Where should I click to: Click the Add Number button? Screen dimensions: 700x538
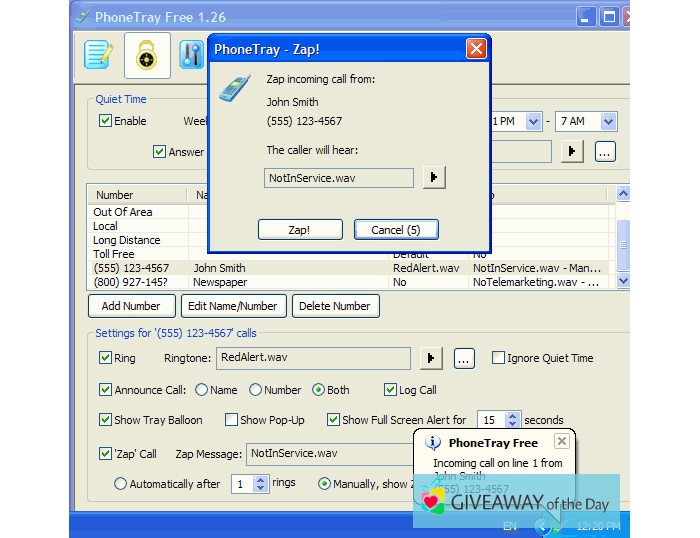(x=131, y=306)
